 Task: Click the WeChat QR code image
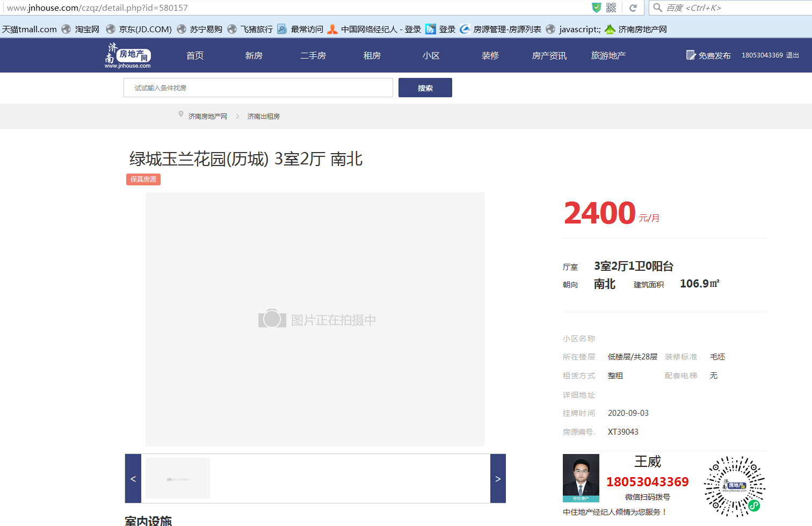(734, 486)
